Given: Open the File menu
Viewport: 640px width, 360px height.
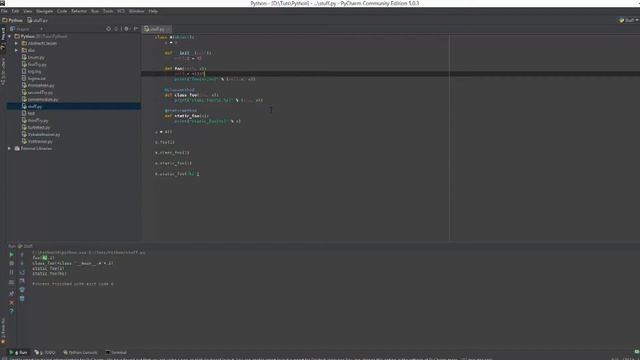Looking at the screenshot, I should point(4,11).
